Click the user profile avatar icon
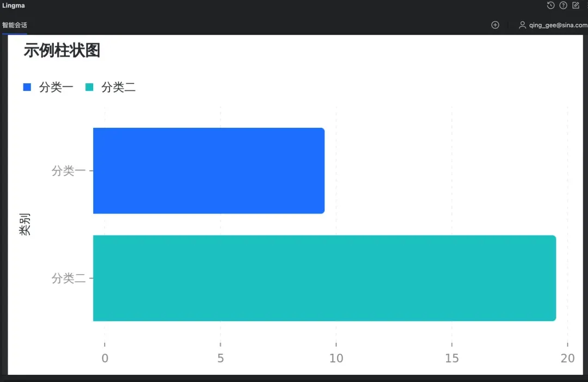Viewport: 588px width, 382px height. (x=522, y=25)
